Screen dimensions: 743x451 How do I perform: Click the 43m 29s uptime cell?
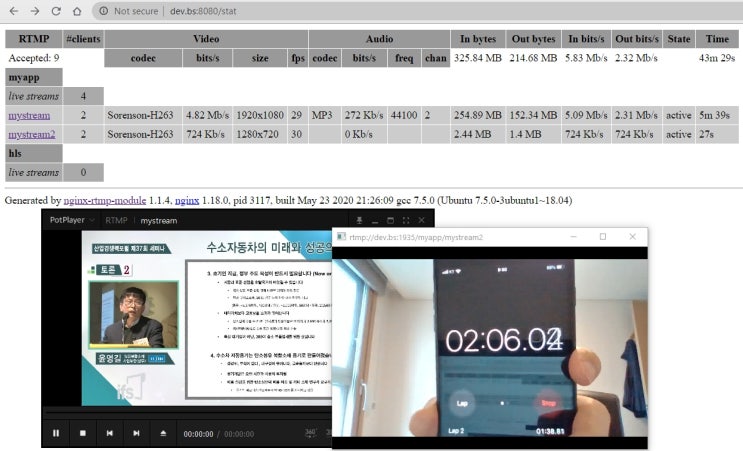pos(717,58)
